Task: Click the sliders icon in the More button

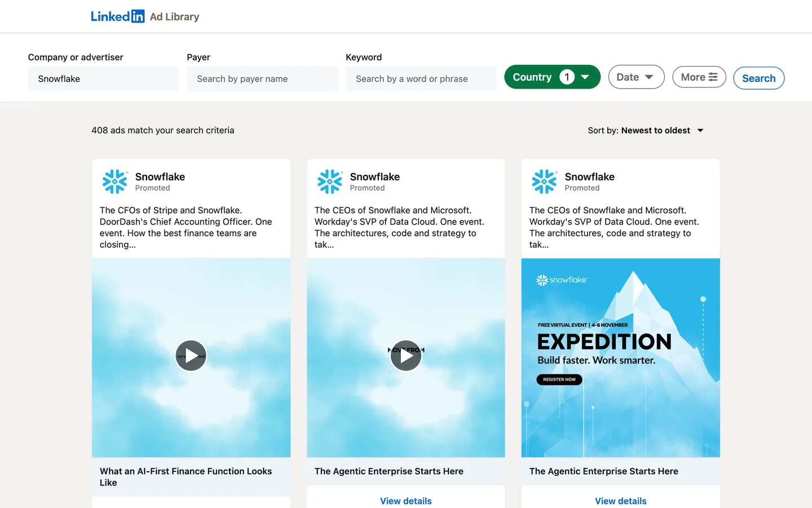Action: click(x=713, y=77)
